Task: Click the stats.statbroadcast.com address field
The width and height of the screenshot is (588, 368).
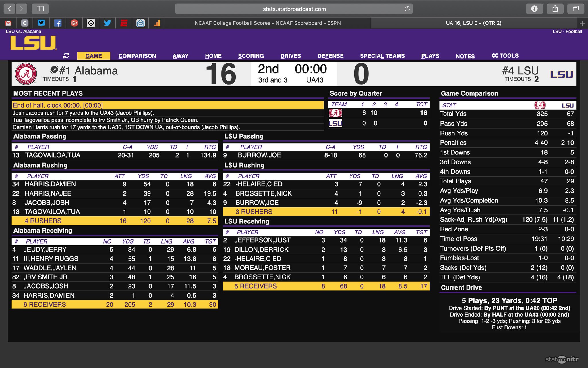Action: pyautogui.click(x=294, y=9)
